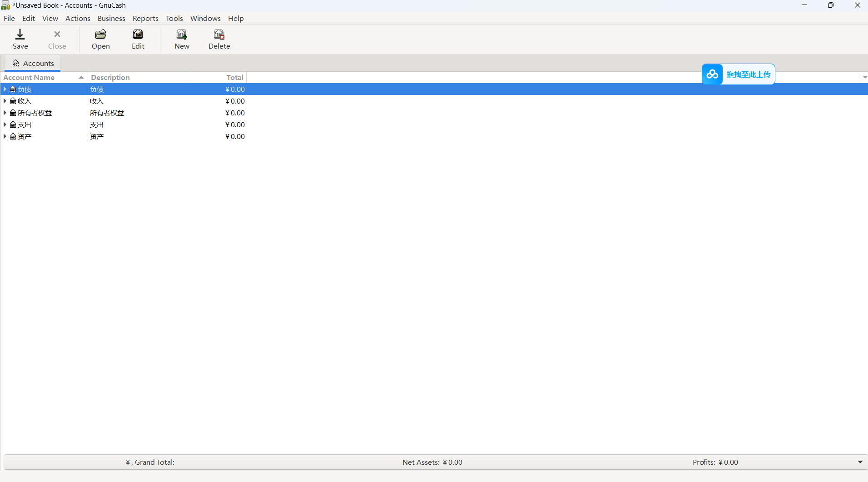Select the 资产 account name
868x482 pixels.
[25, 137]
